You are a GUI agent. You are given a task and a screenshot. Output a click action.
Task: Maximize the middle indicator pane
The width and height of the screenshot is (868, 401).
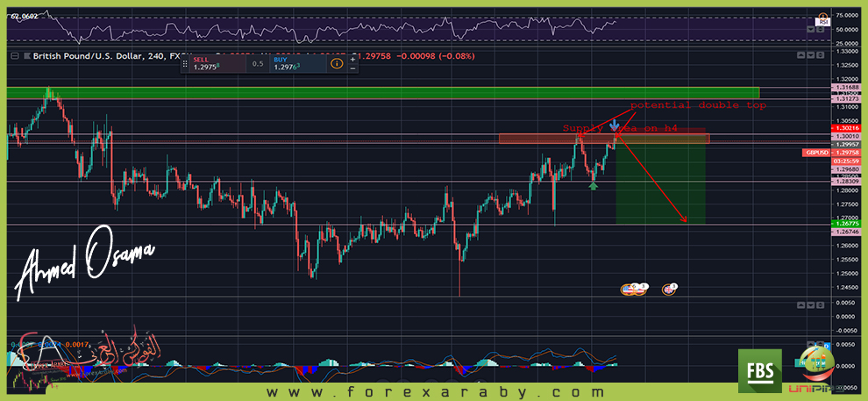821,304
